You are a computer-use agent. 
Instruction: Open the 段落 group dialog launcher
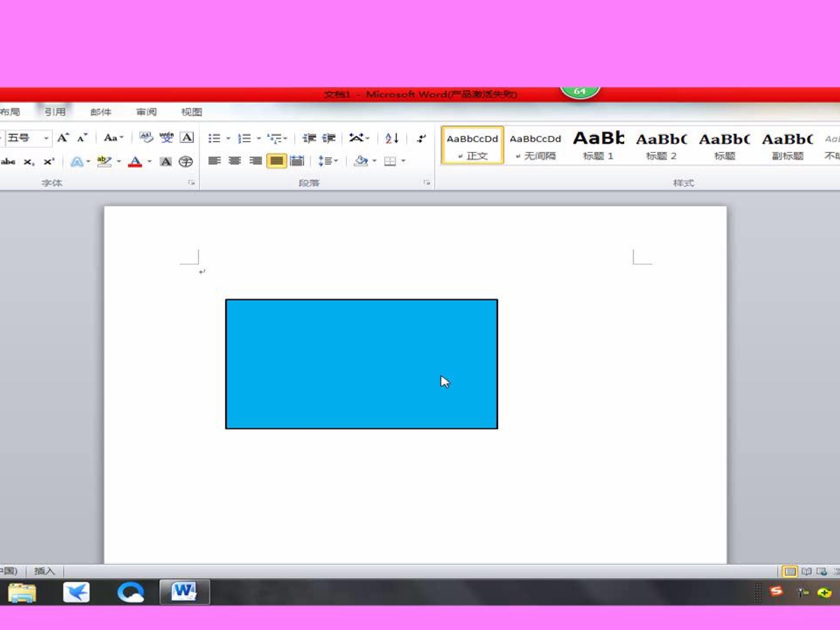coord(426,183)
